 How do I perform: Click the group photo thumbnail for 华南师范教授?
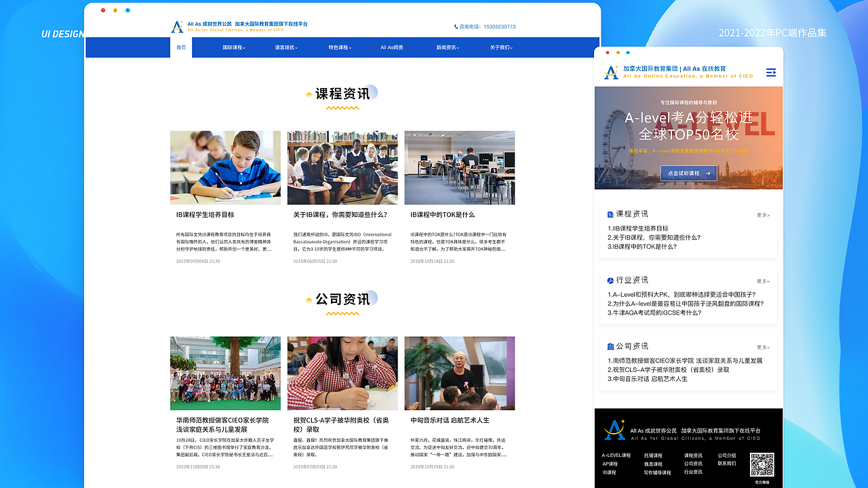[225, 373]
